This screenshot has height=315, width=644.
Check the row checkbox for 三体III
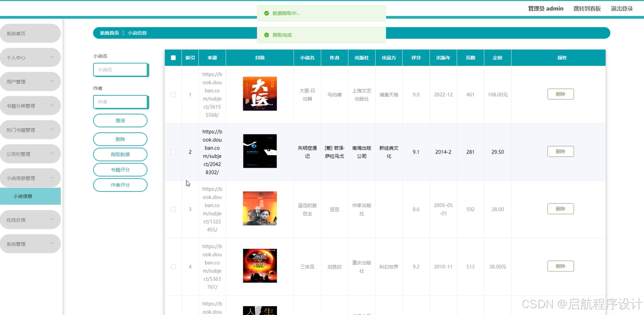coord(173,267)
